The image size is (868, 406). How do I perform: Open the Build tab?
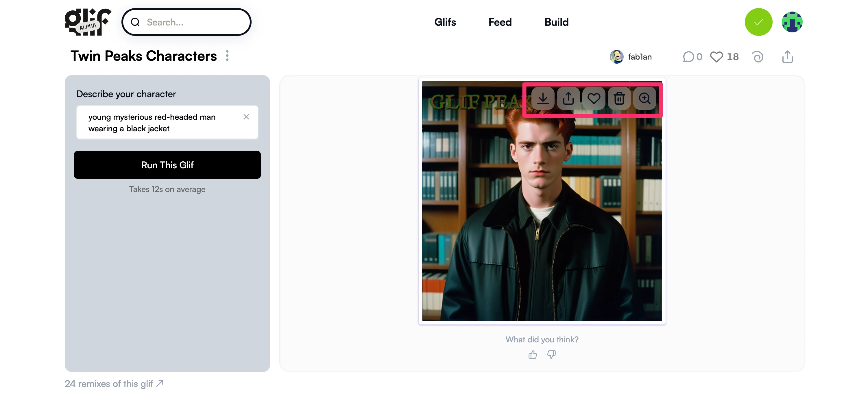coord(556,22)
